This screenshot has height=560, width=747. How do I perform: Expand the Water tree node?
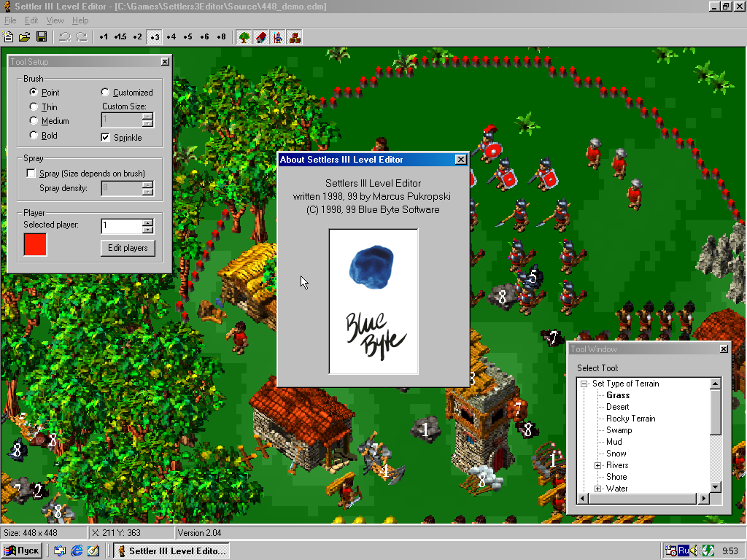[x=598, y=489]
